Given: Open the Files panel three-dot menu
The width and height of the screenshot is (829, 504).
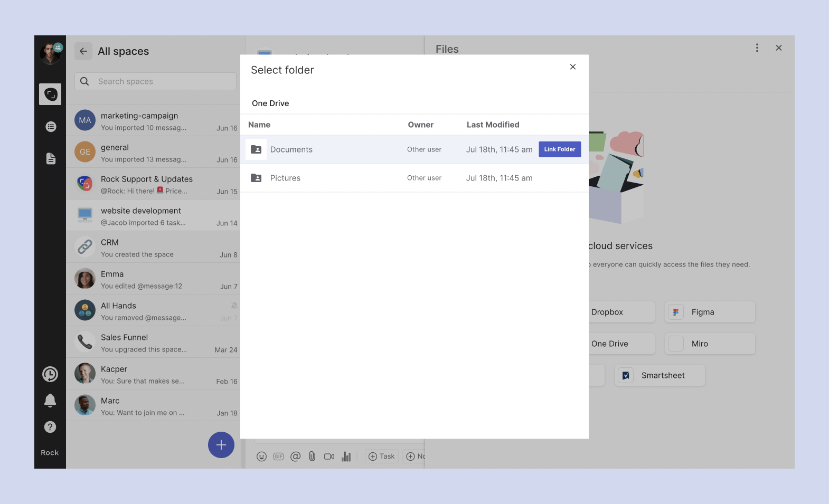Looking at the screenshot, I should click(x=757, y=48).
